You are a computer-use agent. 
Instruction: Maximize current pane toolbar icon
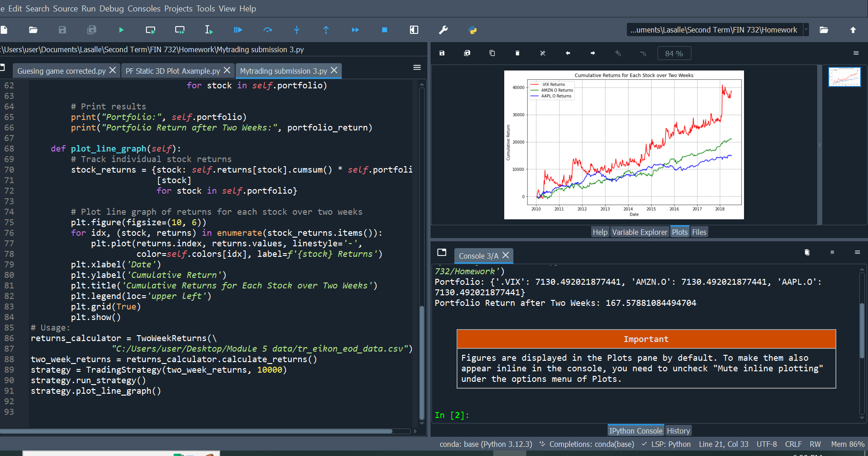(414, 30)
